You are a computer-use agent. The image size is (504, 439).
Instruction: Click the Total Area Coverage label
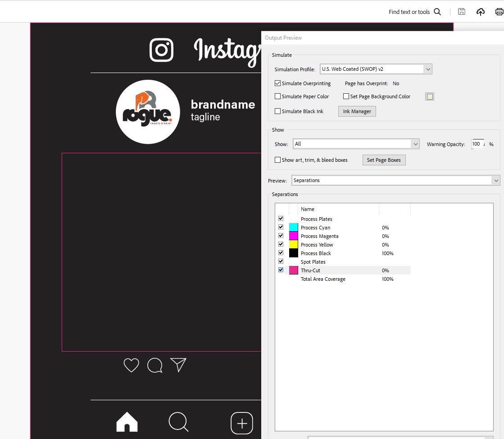point(323,279)
